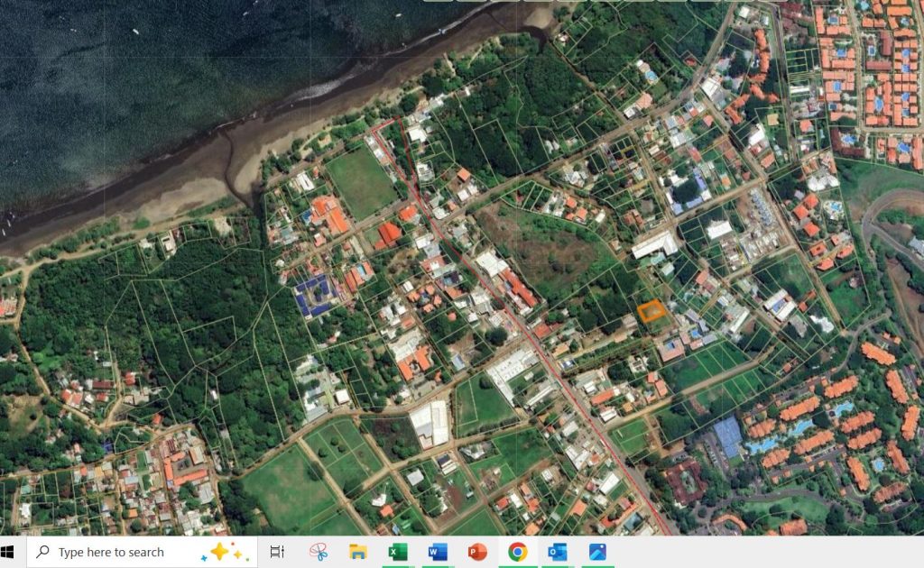
Task: Click the bright orange-roofed building near field
Action: [x=389, y=234]
